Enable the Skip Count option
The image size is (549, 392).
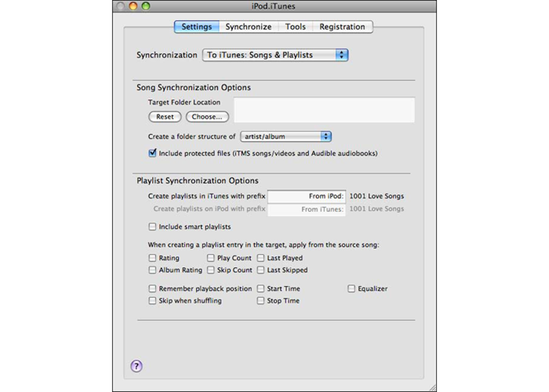coord(210,270)
